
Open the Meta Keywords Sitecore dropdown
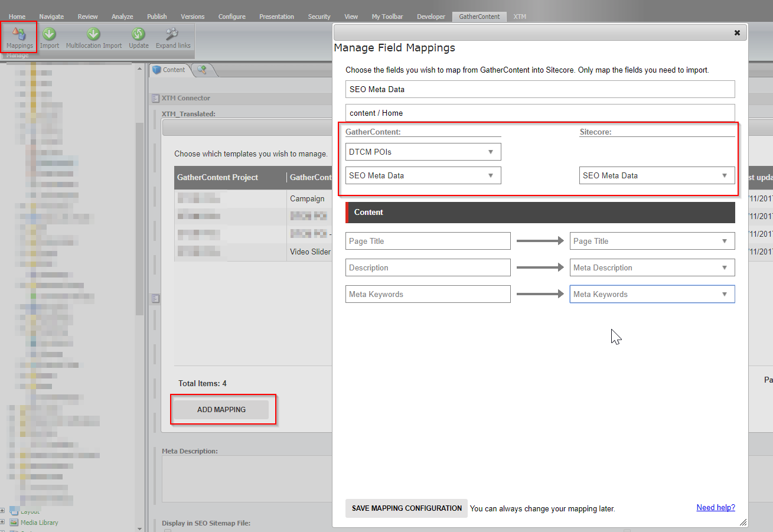(653, 294)
